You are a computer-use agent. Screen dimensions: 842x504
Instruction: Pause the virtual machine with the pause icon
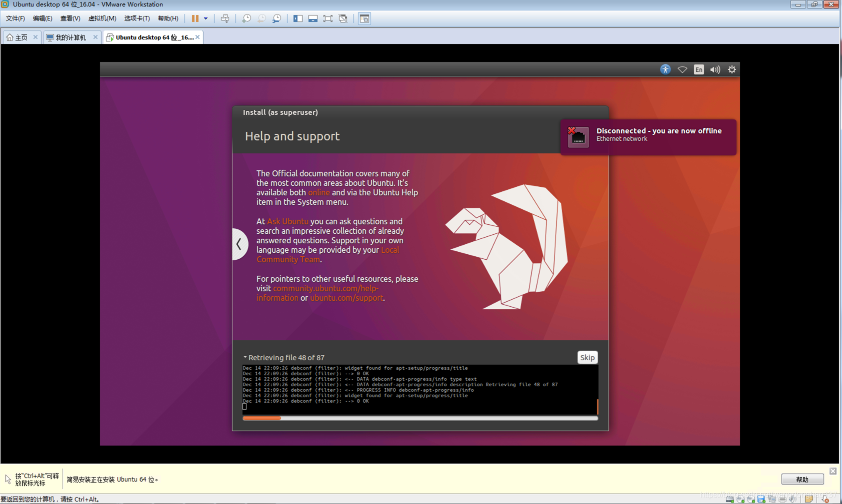195,18
